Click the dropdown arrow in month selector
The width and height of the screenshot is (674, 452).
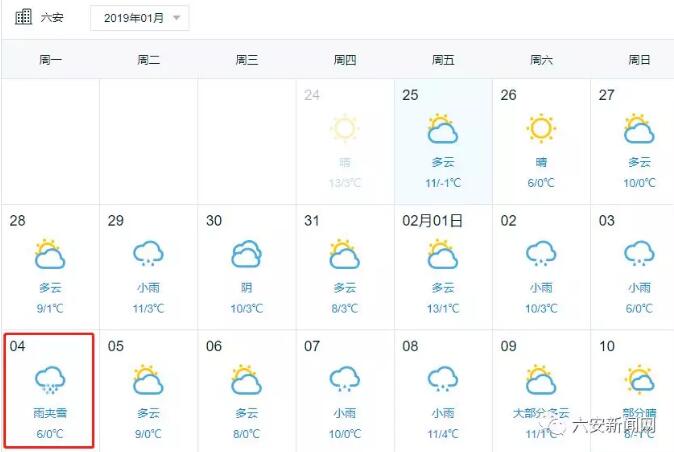(177, 18)
